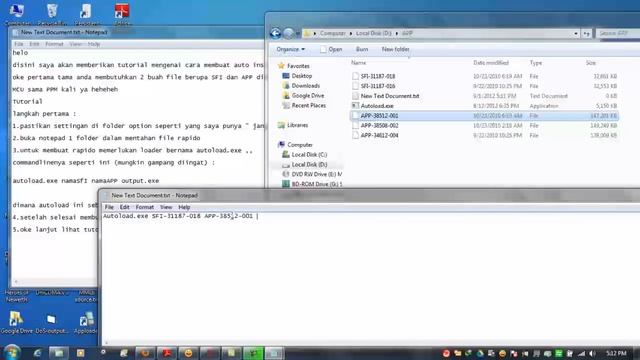
Task: Open File menu in the front Notepad
Action: tap(109, 207)
